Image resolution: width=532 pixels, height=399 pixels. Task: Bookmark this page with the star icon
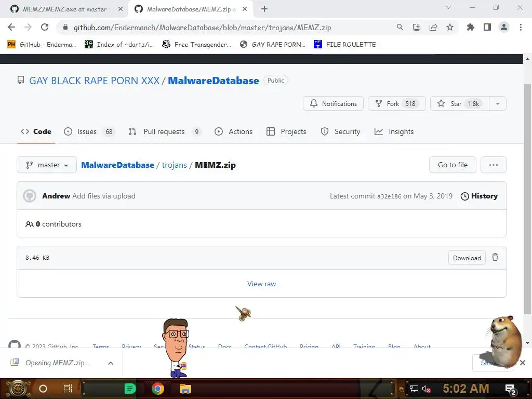[450, 27]
